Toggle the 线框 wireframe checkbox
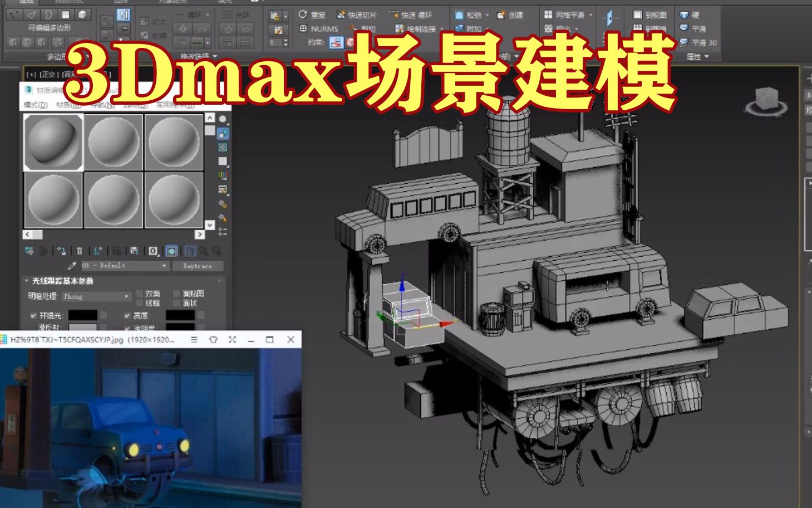This screenshot has width=812, height=508. pos(140,304)
